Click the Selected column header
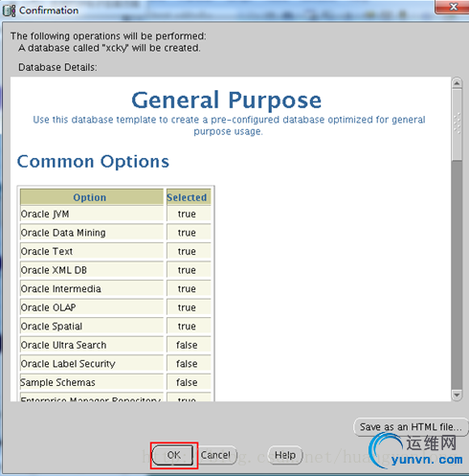The image size is (469, 476). point(189,197)
